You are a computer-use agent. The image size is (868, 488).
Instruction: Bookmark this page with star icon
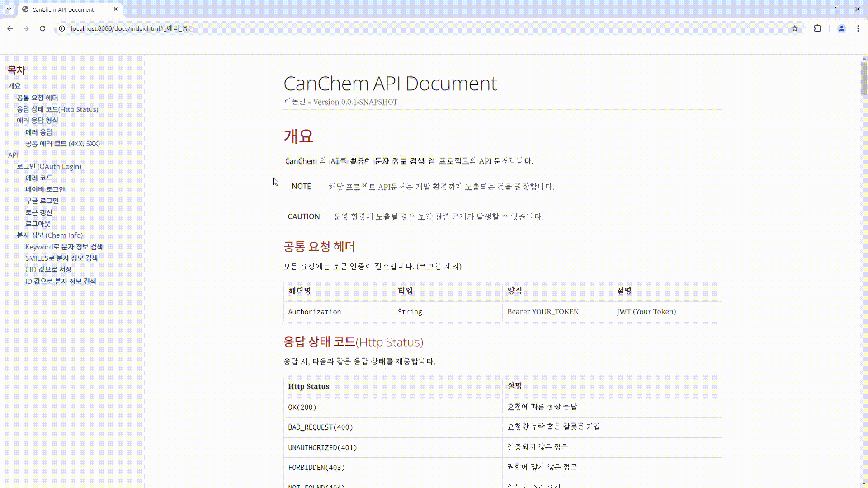tap(795, 28)
